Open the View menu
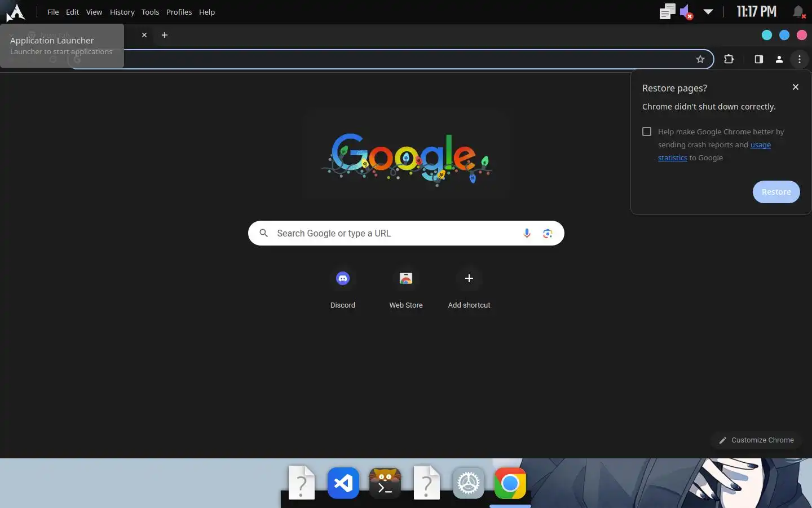This screenshot has height=508, width=812. click(x=94, y=12)
